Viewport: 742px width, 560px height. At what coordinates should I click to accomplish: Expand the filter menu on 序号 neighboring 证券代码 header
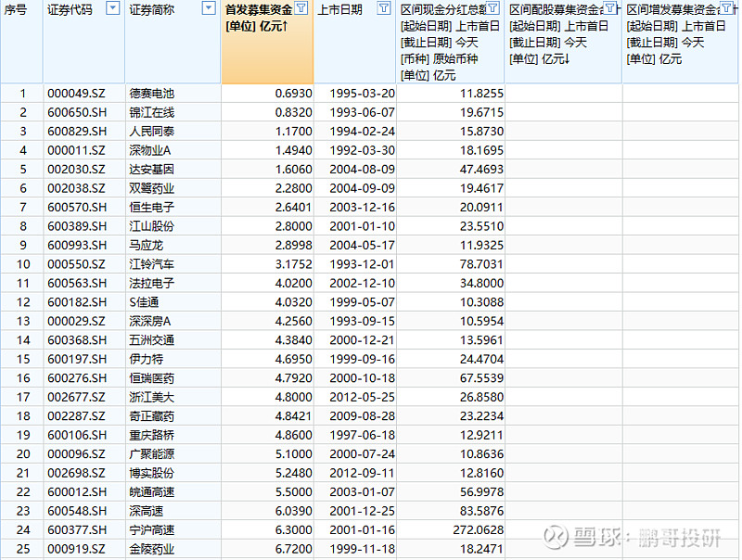tap(112, 8)
